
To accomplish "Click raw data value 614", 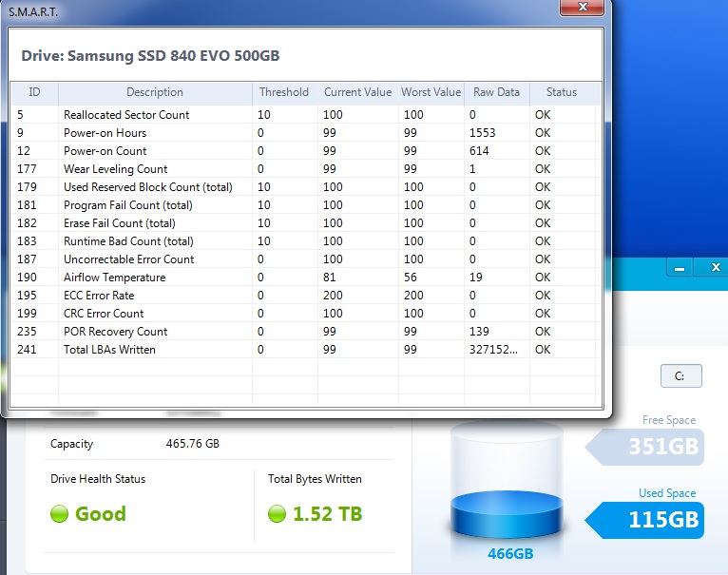I will 479,151.
